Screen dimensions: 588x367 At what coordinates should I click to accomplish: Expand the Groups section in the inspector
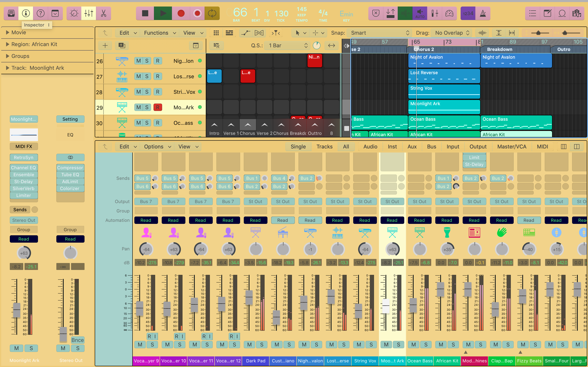click(8, 56)
